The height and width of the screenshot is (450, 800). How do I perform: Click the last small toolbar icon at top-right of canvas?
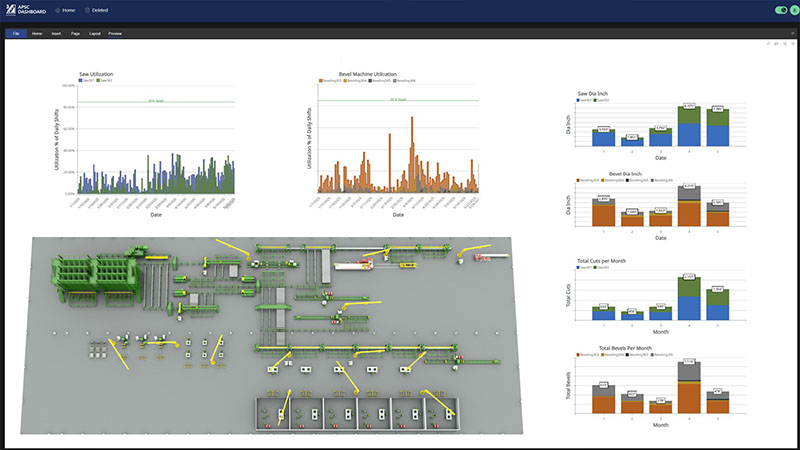793,44
